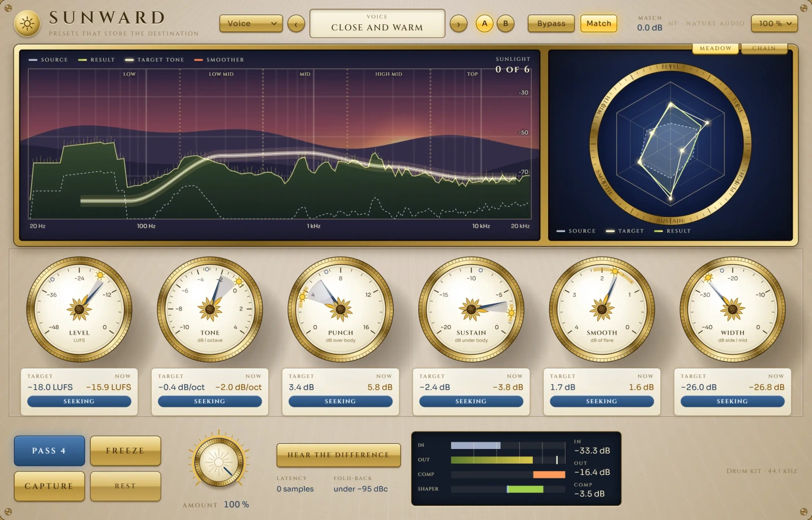Click the sun marker on Punch dial

303,296
